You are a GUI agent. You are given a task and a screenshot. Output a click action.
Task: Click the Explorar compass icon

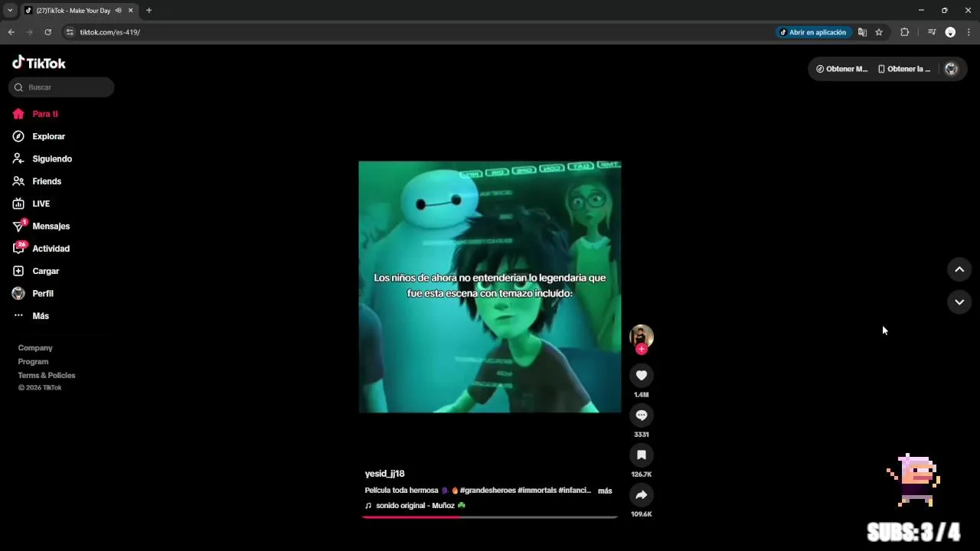click(18, 136)
